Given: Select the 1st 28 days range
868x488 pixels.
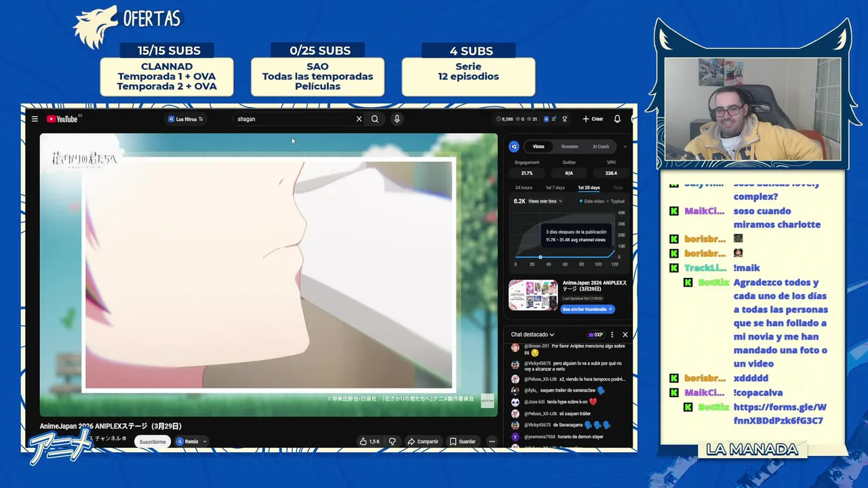Looking at the screenshot, I should (589, 188).
